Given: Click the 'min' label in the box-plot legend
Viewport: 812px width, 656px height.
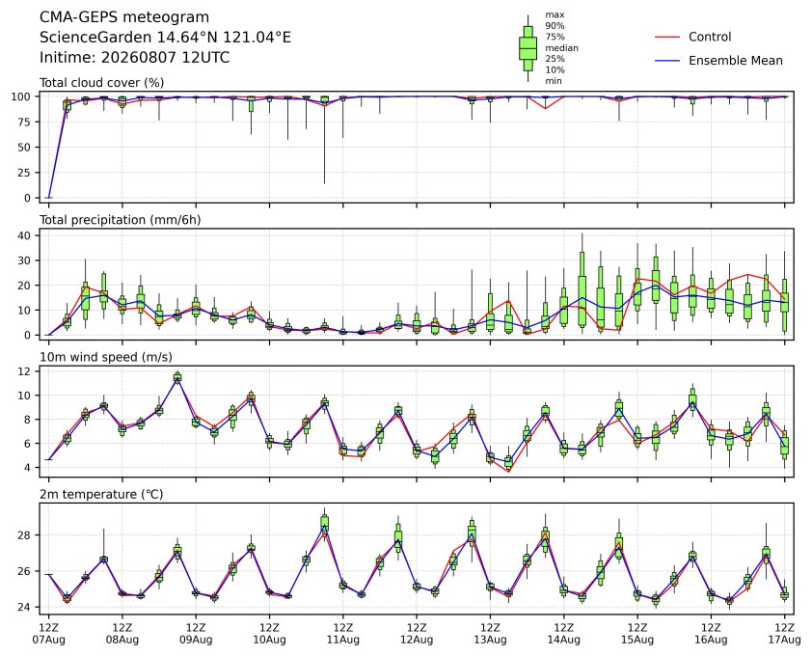Looking at the screenshot, I should point(554,81).
